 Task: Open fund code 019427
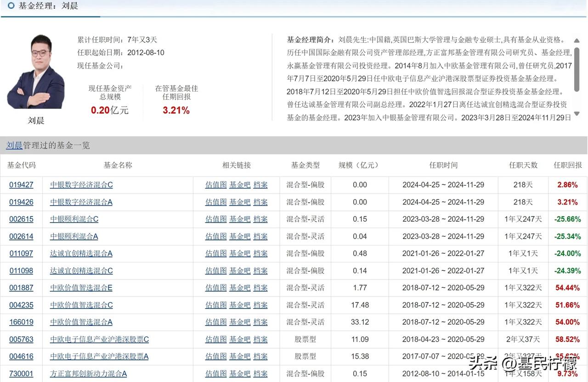(x=21, y=185)
